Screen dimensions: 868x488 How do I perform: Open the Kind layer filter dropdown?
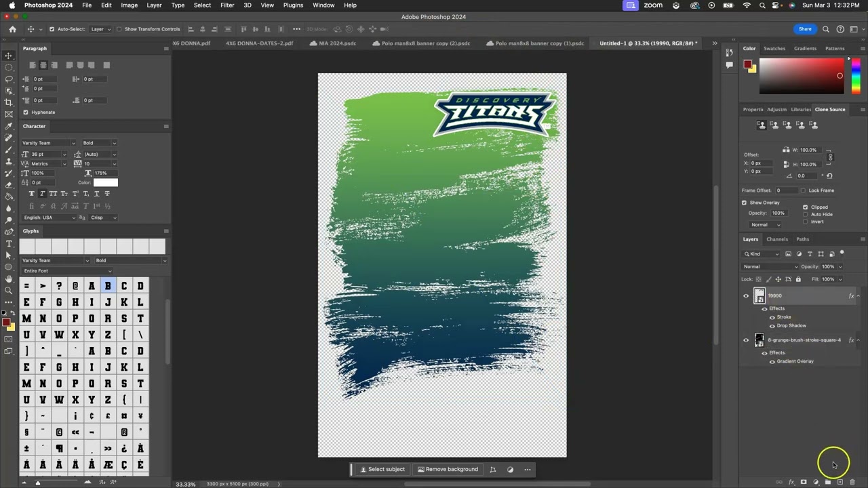coord(762,254)
